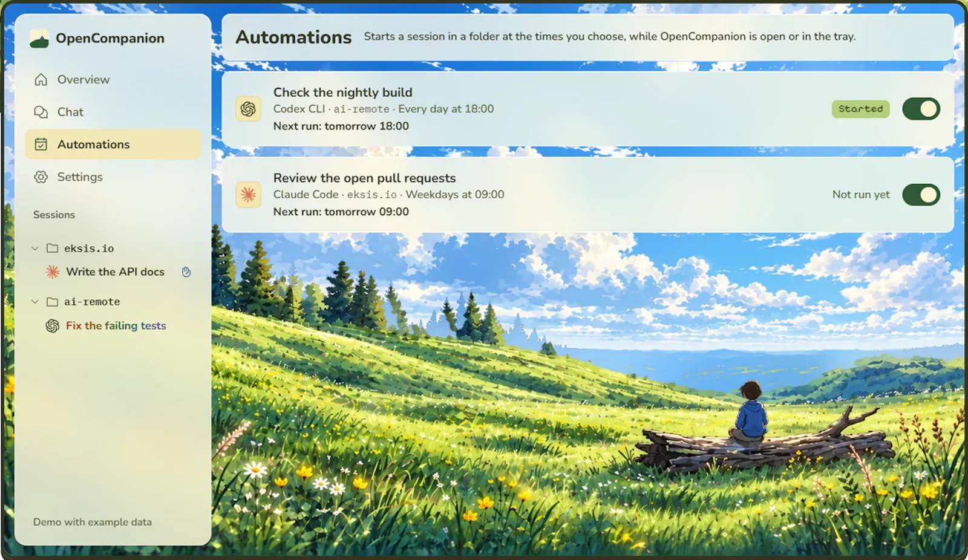
Task: Click the OpenCompanion app title
Action: click(x=110, y=38)
